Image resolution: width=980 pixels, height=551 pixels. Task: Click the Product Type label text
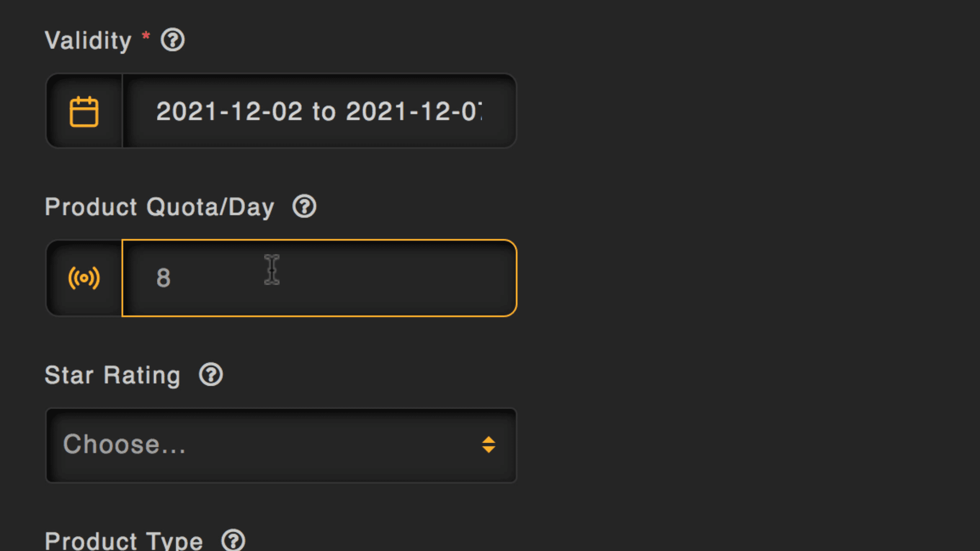click(124, 541)
